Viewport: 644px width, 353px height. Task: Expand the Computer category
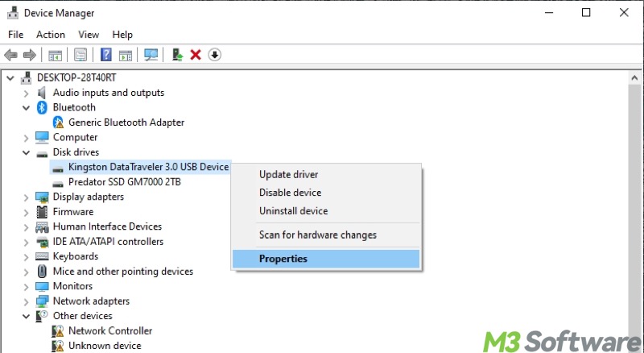tap(26, 138)
